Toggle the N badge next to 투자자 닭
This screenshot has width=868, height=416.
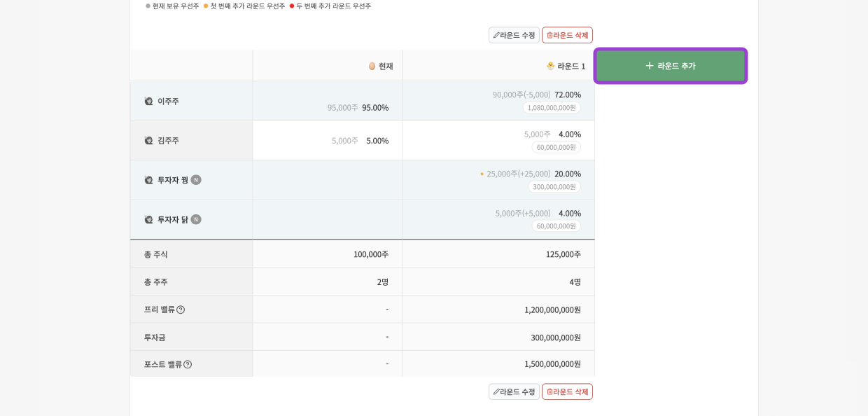point(196,219)
